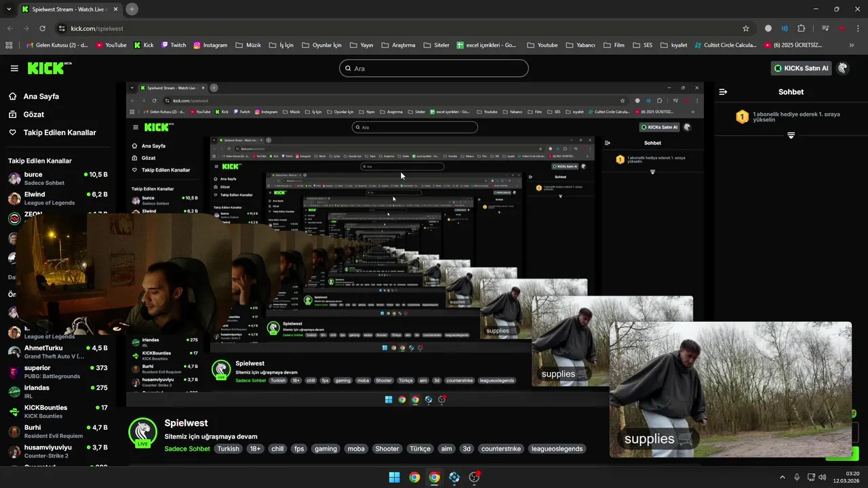Viewport: 868px width, 488px height.
Task: Open the Siteler bookmarks folder
Action: 436,45
